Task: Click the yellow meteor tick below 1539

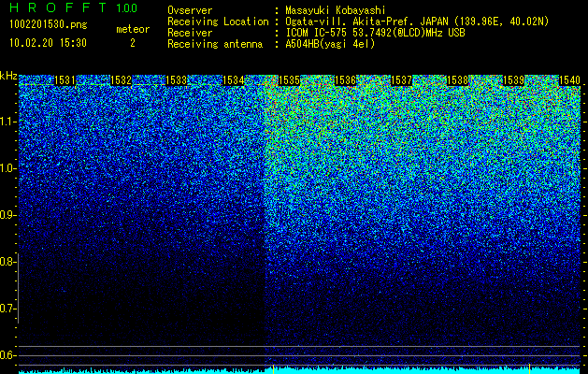Action: [x=529, y=368]
